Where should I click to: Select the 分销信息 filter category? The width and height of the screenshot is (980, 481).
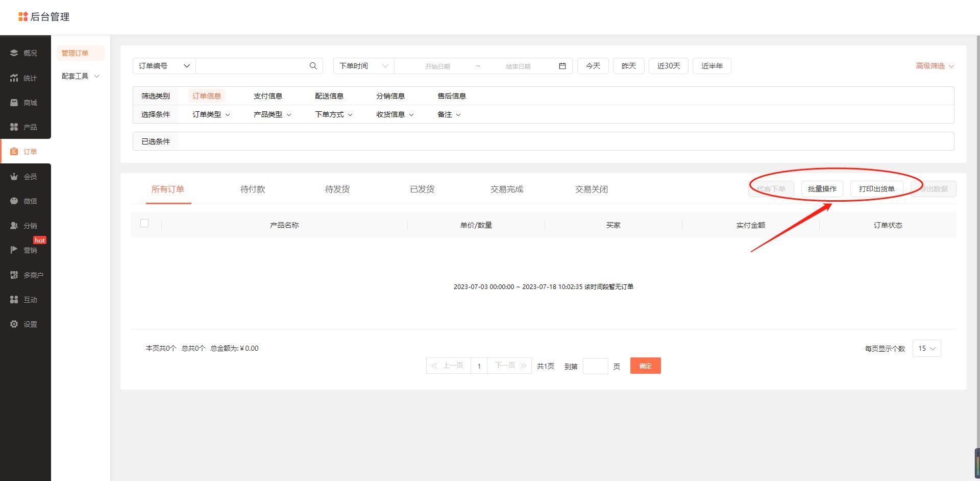[x=390, y=96]
